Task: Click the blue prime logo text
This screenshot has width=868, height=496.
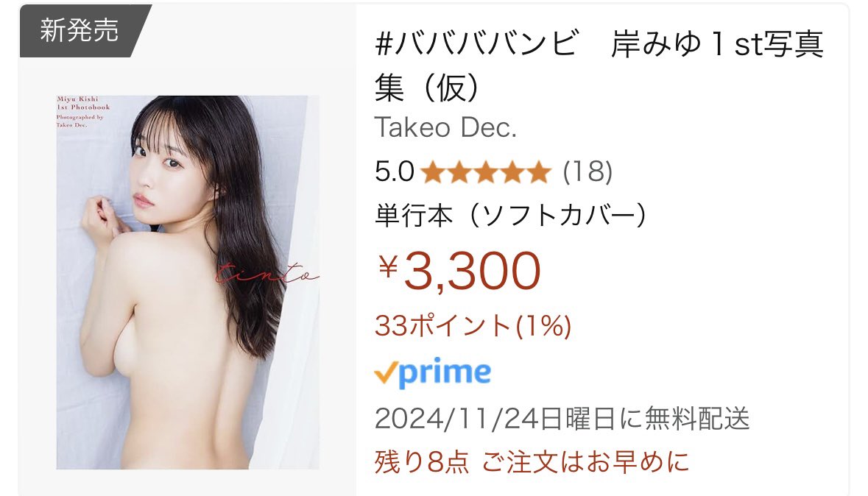Action: [x=445, y=372]
